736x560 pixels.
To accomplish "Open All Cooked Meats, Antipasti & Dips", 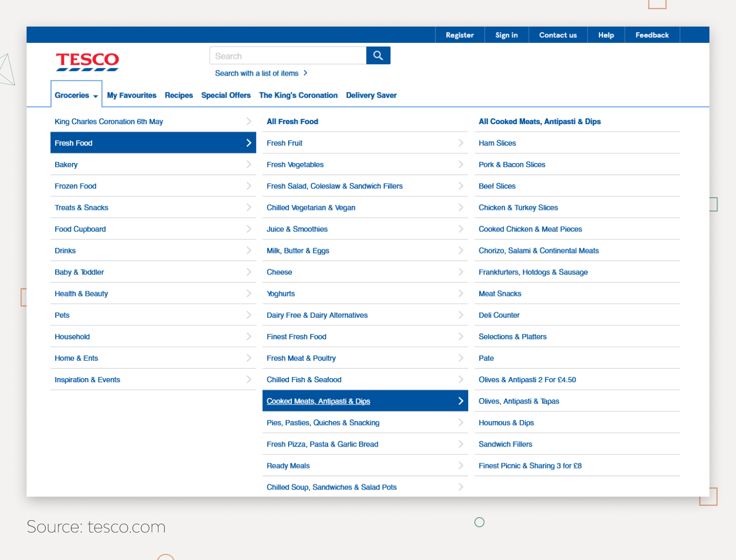I will pyautogui.click(x=540, y=122).
